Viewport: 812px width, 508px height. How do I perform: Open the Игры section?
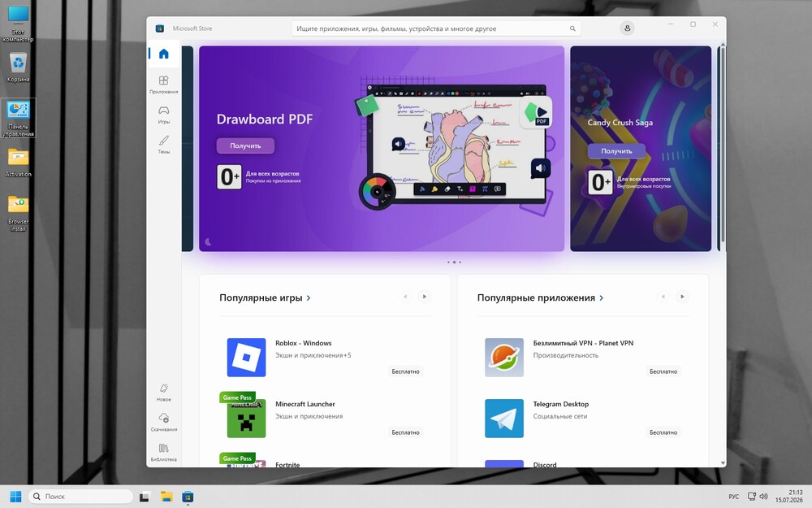pos(164,114)
